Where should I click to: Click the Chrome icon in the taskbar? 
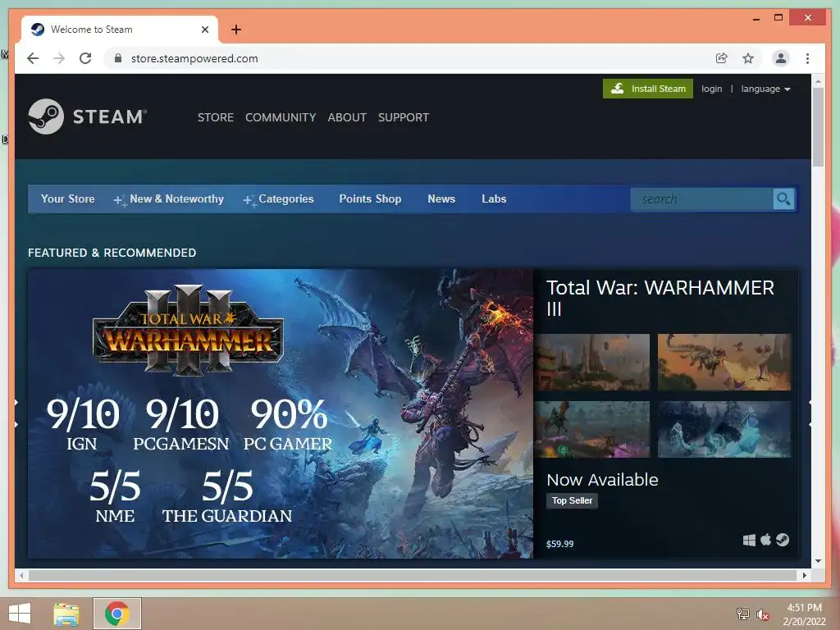116,614
